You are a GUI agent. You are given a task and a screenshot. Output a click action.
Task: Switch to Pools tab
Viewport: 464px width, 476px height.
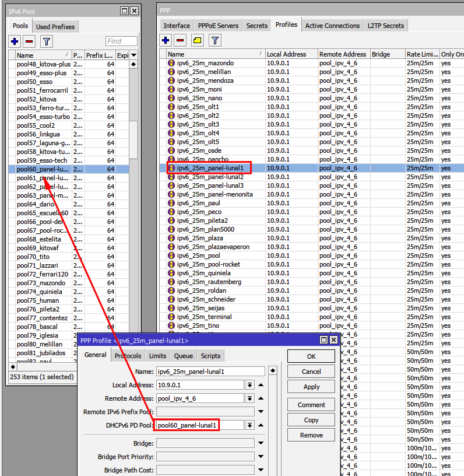click(x=20, y=26)
